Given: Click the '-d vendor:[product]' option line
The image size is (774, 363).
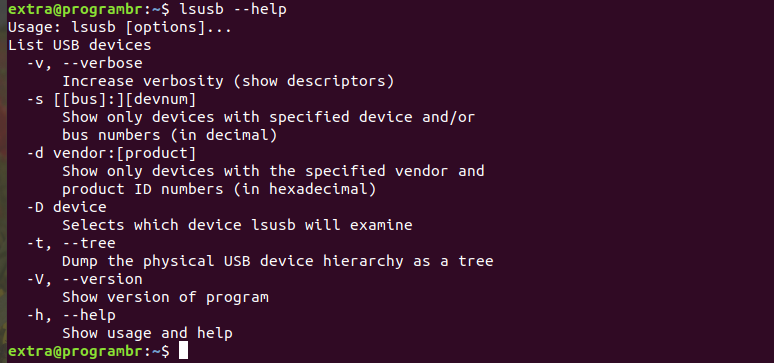Looking at the screenshot, I should point(112,153).
